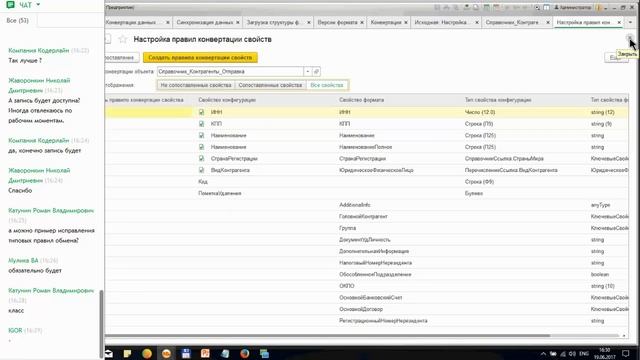Close the Справочник_Контраге tab
This screenshot has height=360, width=640.
tap(548, 22)
